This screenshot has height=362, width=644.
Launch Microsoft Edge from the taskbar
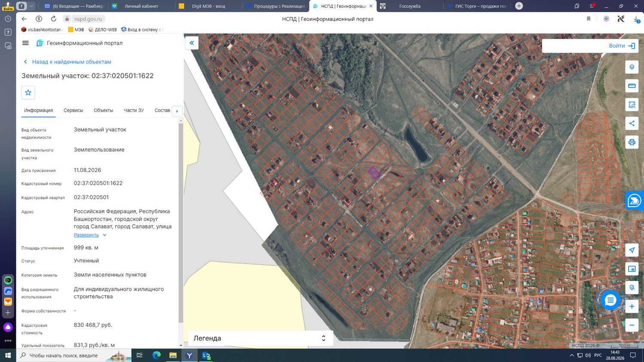pyautogui.click(x=156, y=356)
